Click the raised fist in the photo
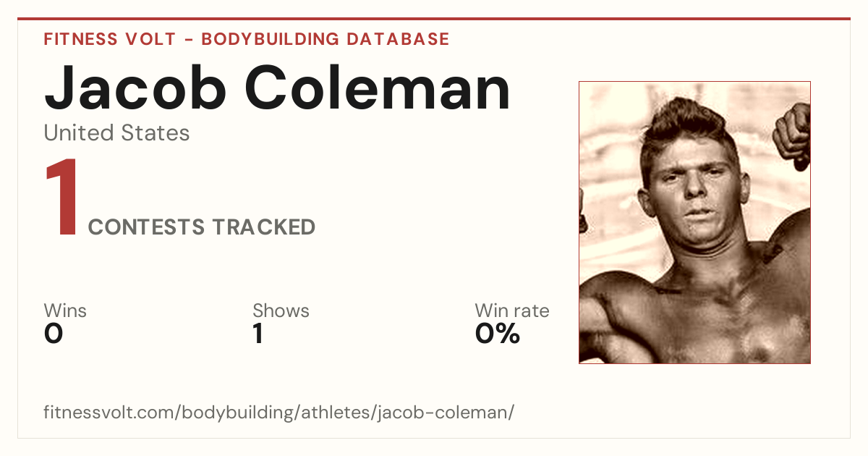 [x=792, y=134]
